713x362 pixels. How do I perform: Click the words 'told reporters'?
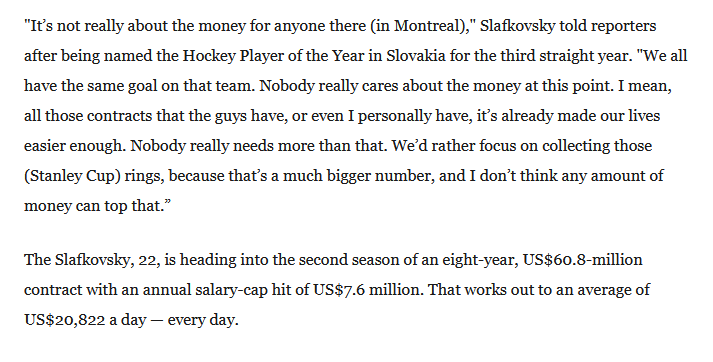607,26
